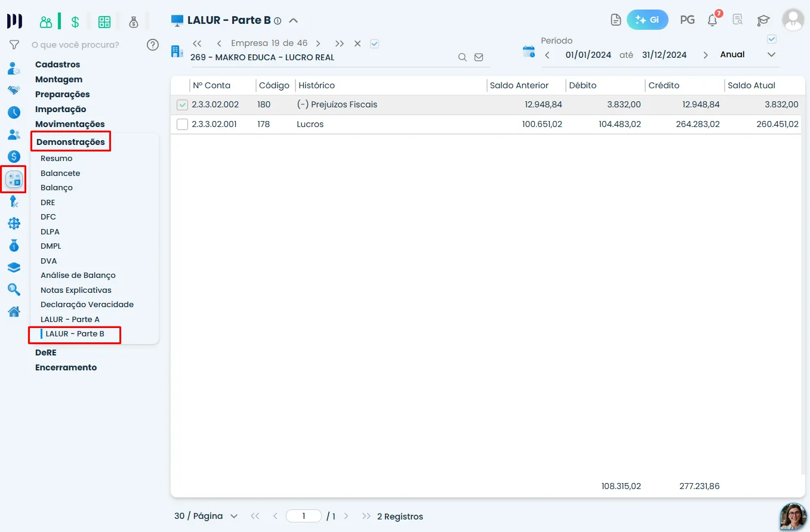Open the period calendar icon
This screenshot has width=810, height=532.
pyautogui.click(x=529, y=51)
